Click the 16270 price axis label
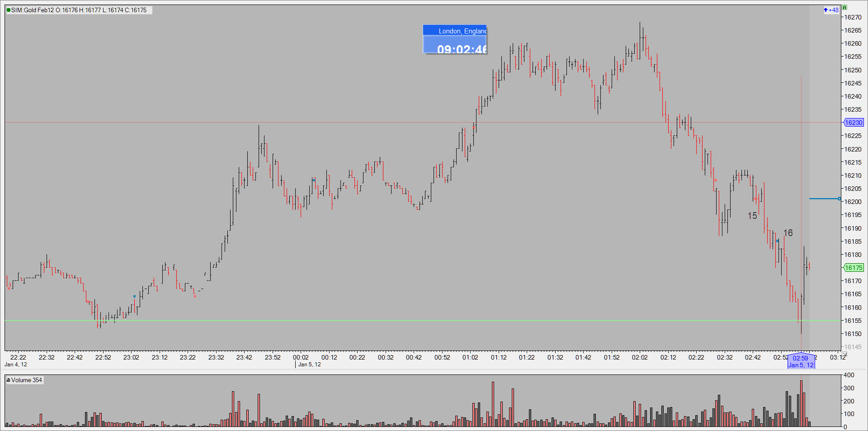The width and height of the screenshot is (868, 431). pos(853,17)
